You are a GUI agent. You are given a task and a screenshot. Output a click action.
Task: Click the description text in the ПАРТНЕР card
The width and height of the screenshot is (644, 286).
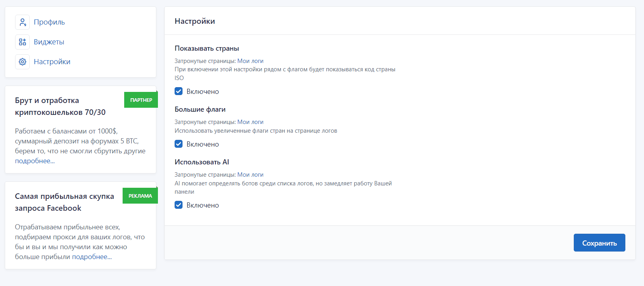80,146
